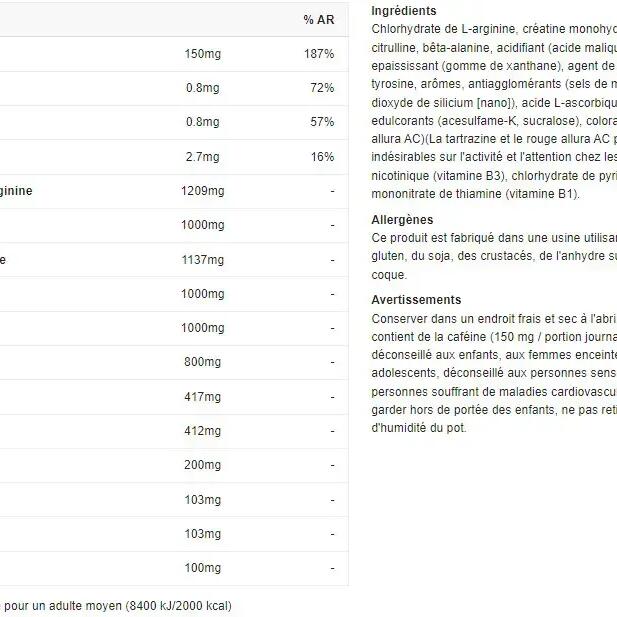
Task: Click the "% AR" column header
Action: (x=318, y=20)
